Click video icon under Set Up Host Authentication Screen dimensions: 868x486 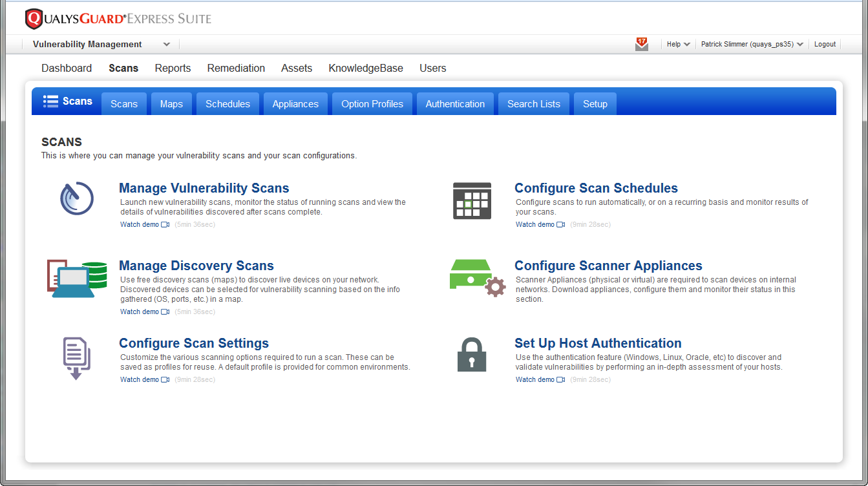tap(560, 380)
